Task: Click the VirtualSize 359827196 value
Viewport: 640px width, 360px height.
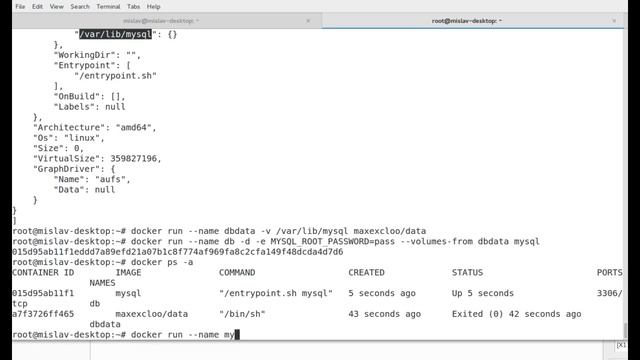Action: (133, 159)
